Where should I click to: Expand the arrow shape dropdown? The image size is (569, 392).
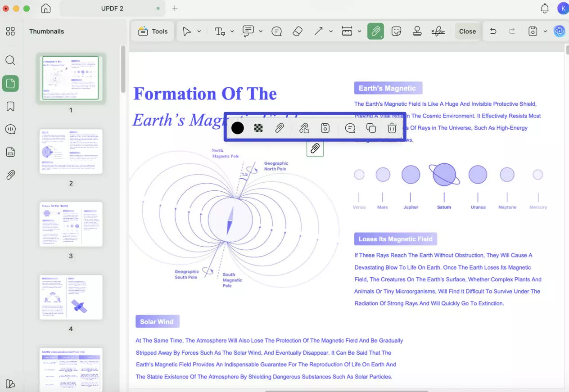click(331, 32)
